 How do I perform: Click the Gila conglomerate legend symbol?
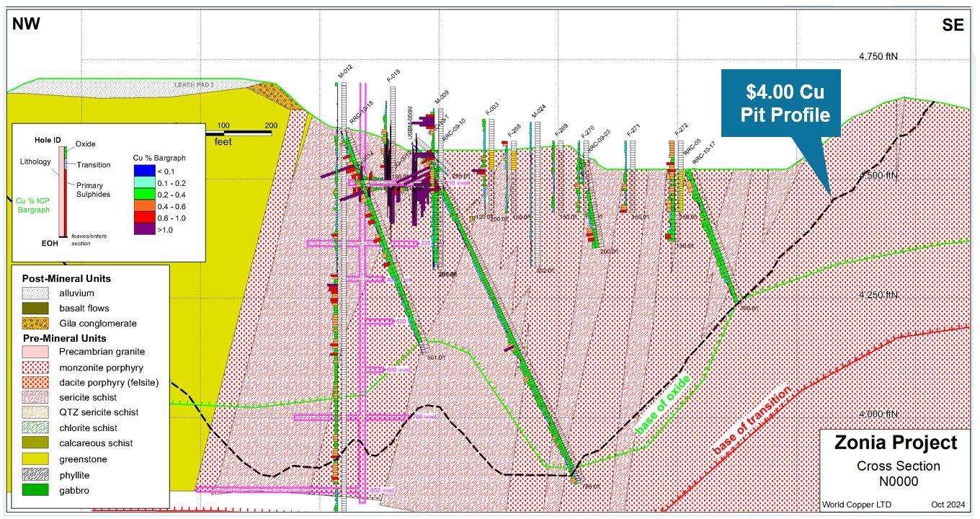coord(34,324)
